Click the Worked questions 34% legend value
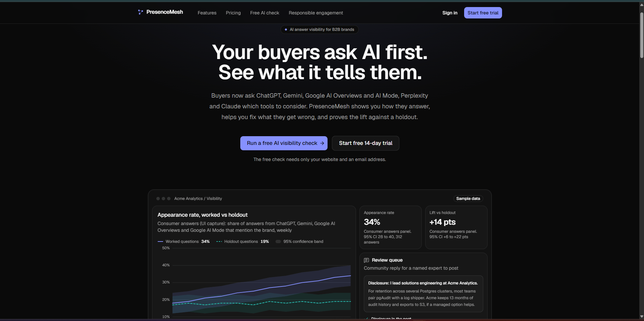644x321 pixels. pos(205,242)
